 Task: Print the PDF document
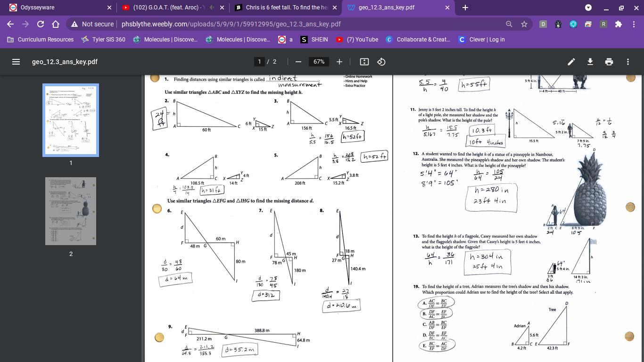click(x=609, y=62)
